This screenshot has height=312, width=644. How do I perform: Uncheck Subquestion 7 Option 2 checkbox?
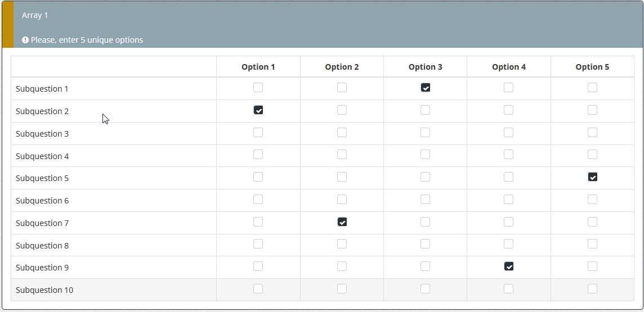342,222
